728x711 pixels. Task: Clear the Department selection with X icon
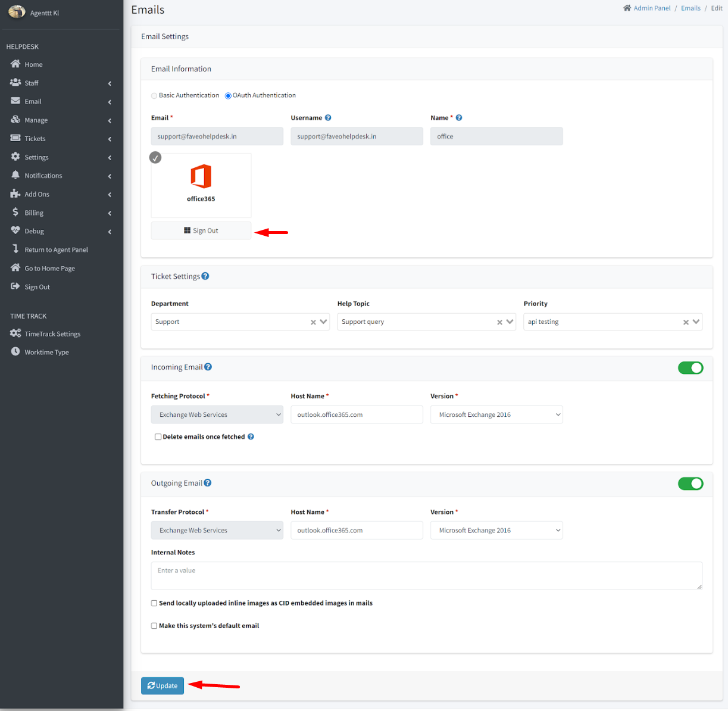tap(313, 322)
